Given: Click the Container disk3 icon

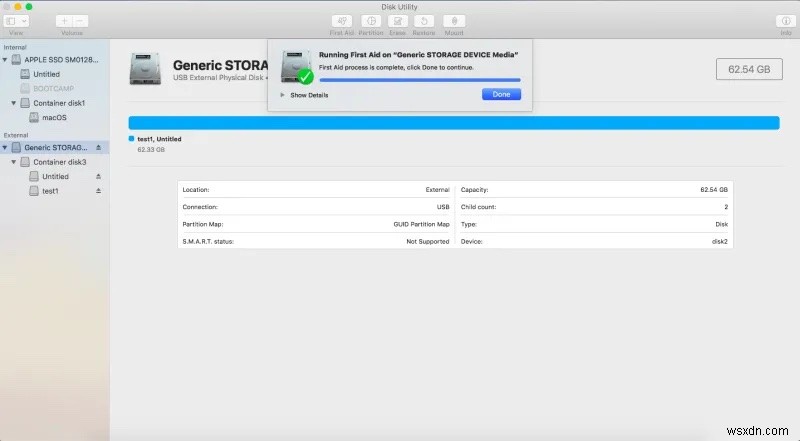Looking at the screenshot, I should (x=25, y=162).
